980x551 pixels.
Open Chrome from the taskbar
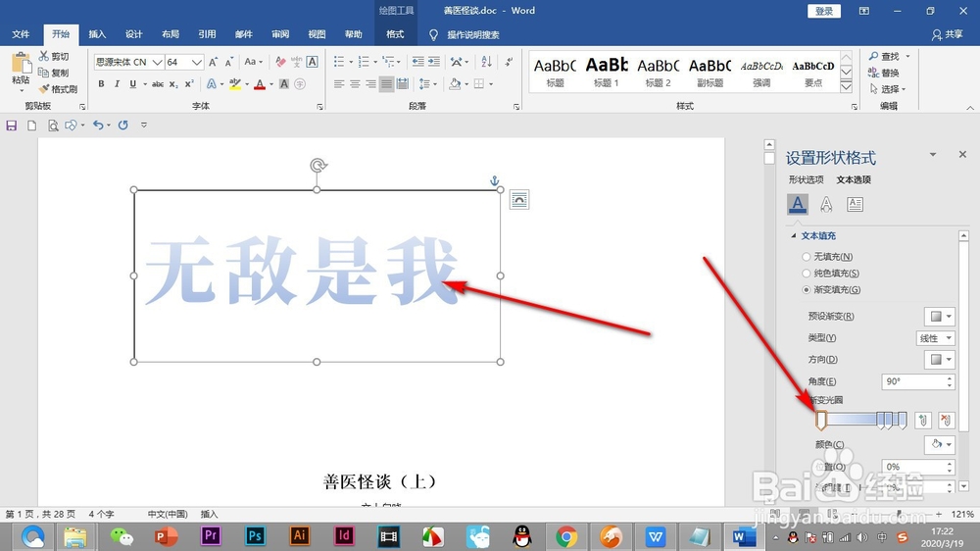coord(566,536)
